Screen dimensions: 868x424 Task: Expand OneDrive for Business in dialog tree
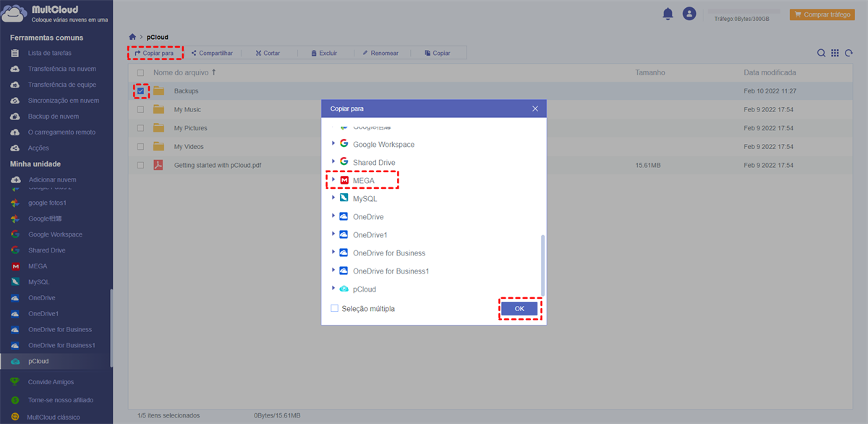coord(333,253)
